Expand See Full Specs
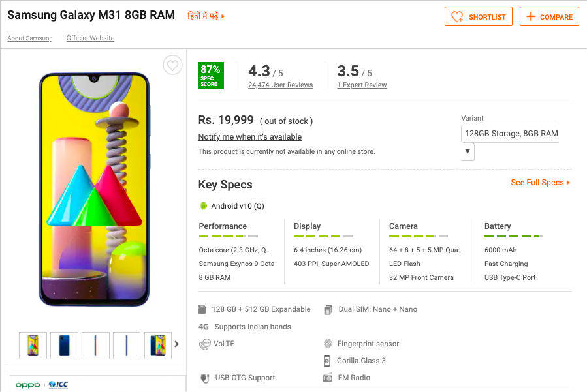Viewport: 587px width, 392px height. (540, 183)
